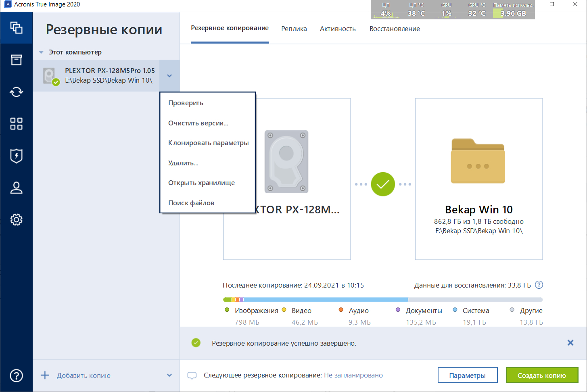The image size is (587, 392).
Task: Expand the 'Добавить копию' dropdown arrow
Action: pyautogui.click(x=169, y=375)
